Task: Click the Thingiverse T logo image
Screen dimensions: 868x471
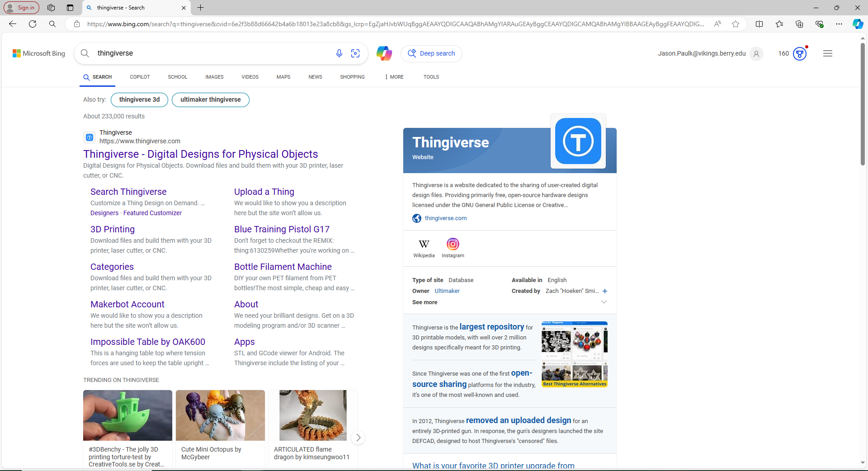Action: click(578, 141)
